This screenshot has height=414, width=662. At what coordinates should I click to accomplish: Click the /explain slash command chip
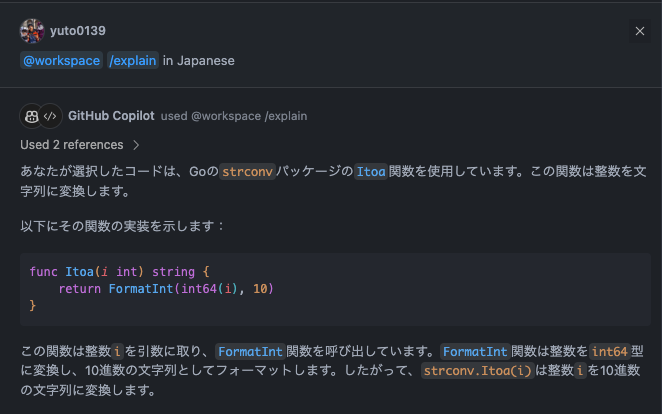tap(133, 60)
